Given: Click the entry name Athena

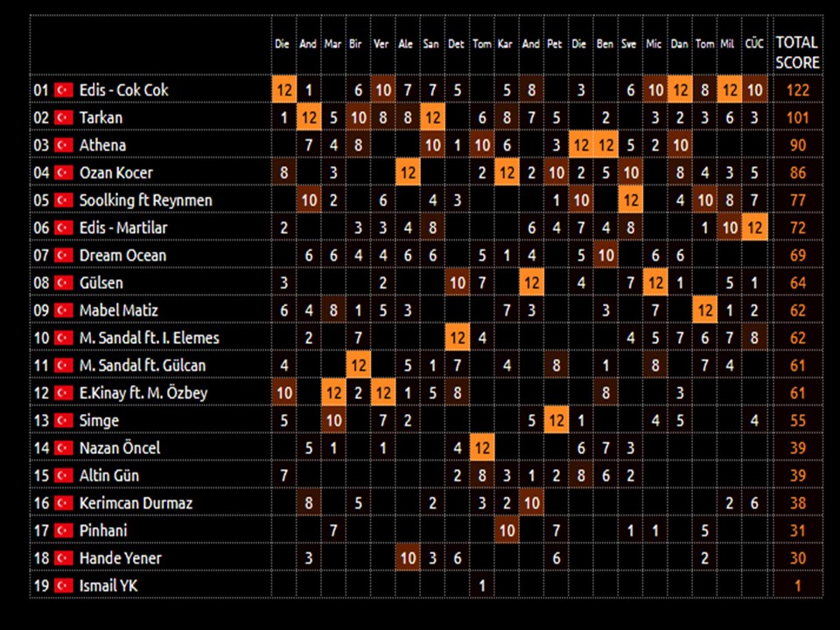Looking at the screenshot, I should (x=102, y=144).
